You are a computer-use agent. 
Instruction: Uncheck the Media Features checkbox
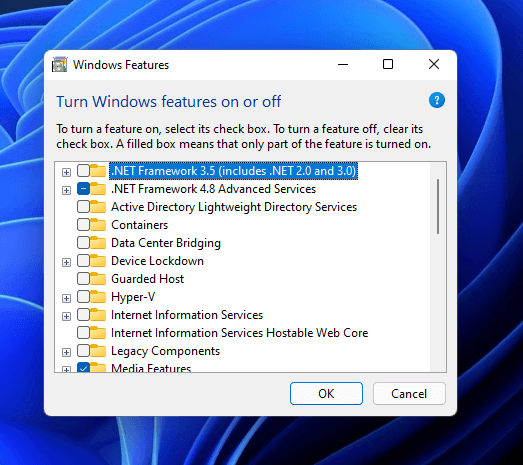83,367
